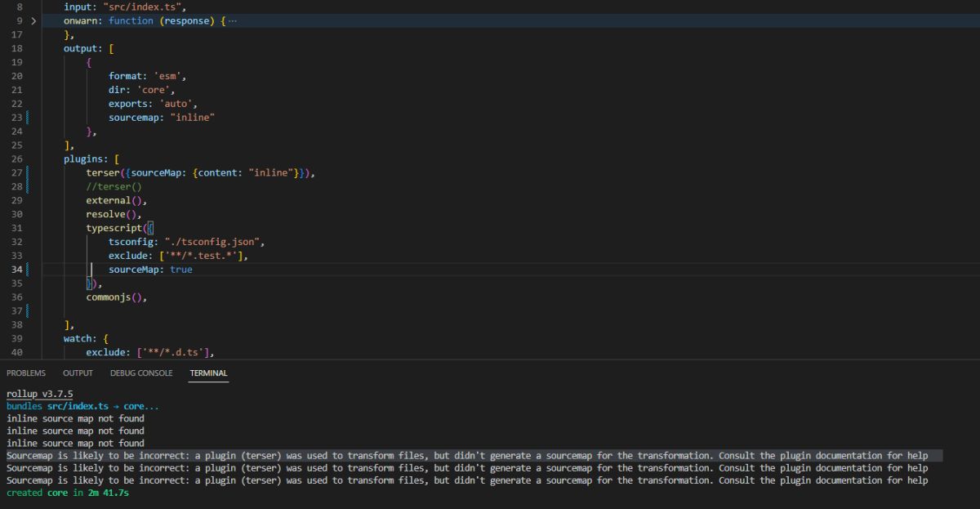
Task: Click the folded code ellipsis after onwarn function
Action: coord(233,20)
